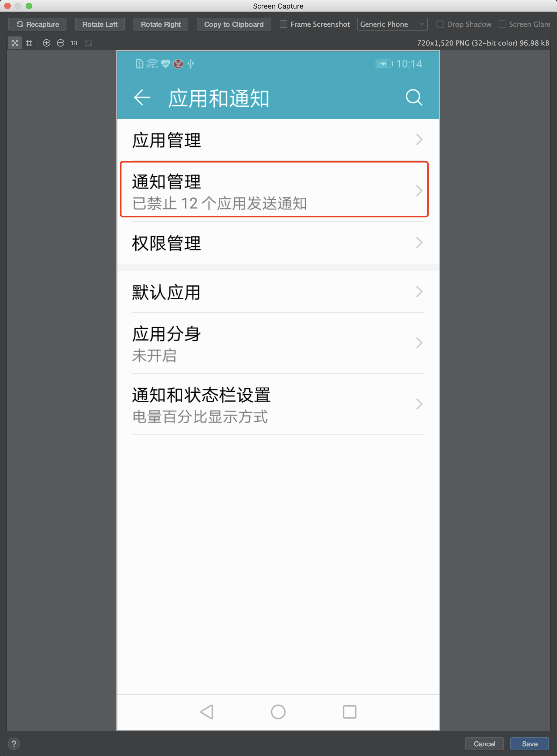Click the chessboard transparency toggle icon
The height and width of the screenshot is (756, 557).
[x=15, y=43]
